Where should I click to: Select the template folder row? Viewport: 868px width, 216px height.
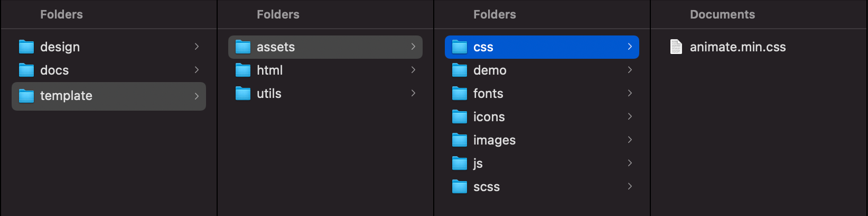click(x=109, y=96)
